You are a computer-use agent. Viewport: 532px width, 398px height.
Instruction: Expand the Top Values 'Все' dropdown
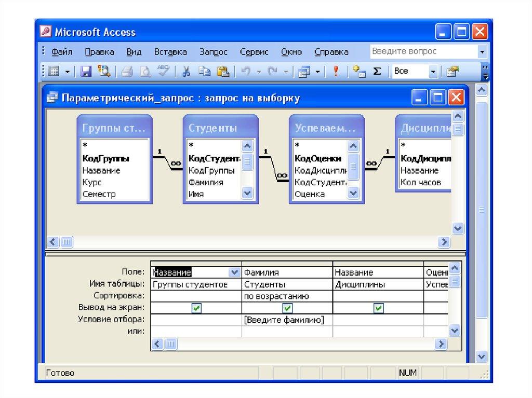[433, 72]
